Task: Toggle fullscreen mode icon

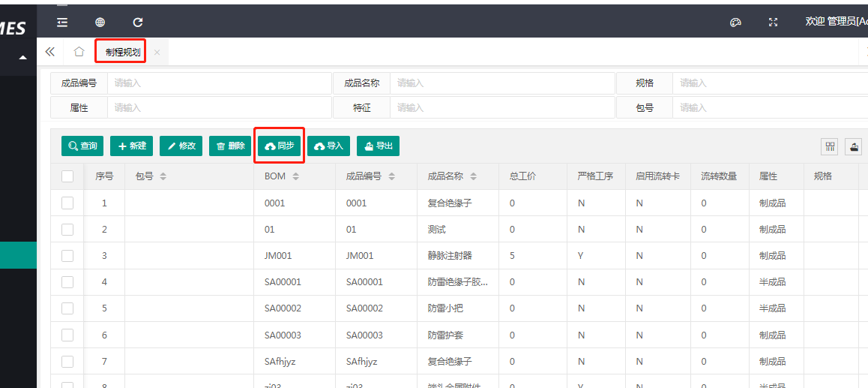Action: coord(773,23)
